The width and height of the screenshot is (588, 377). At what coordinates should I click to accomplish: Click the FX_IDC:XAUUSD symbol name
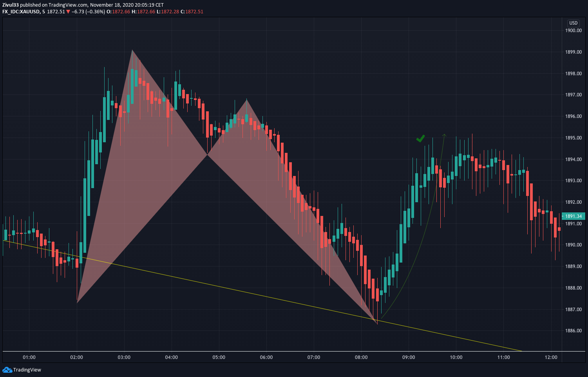coord(21,12)
